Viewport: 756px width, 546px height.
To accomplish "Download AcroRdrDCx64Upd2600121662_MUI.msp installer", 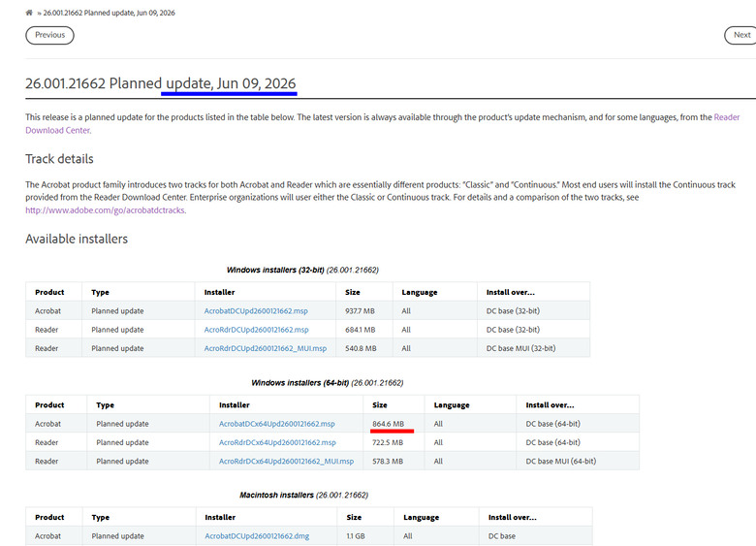I will tap(286, 461).
